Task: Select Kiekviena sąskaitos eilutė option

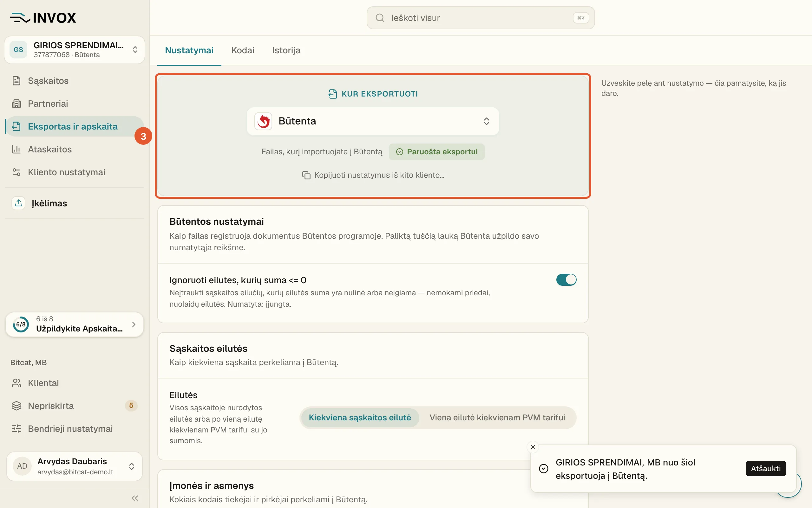Action: click(x=360, y=418)
